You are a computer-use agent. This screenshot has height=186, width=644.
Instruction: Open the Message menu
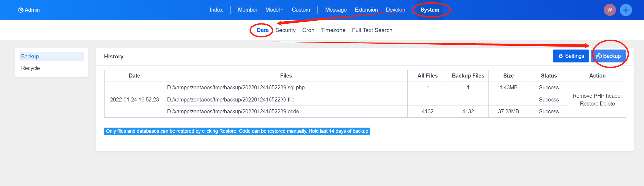point(336,10)
